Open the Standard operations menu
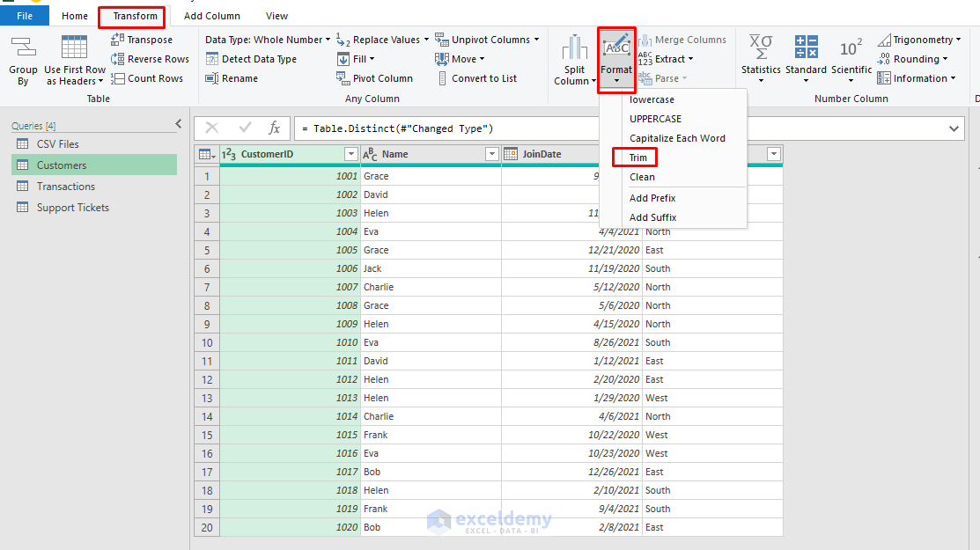This screenshot has height=550, width=980. 807,61
